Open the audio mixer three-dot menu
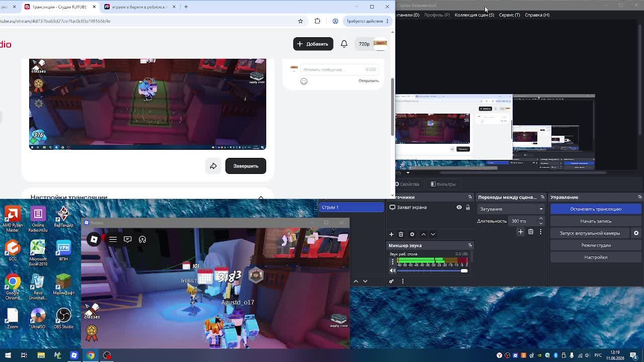Viewport: 644px width, 362px height. pos(403,281)
